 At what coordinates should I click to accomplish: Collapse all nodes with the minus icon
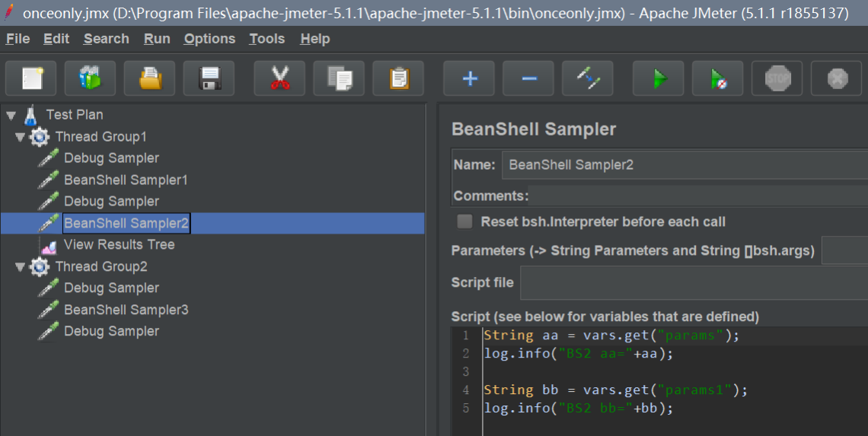[x=528, y=78]
